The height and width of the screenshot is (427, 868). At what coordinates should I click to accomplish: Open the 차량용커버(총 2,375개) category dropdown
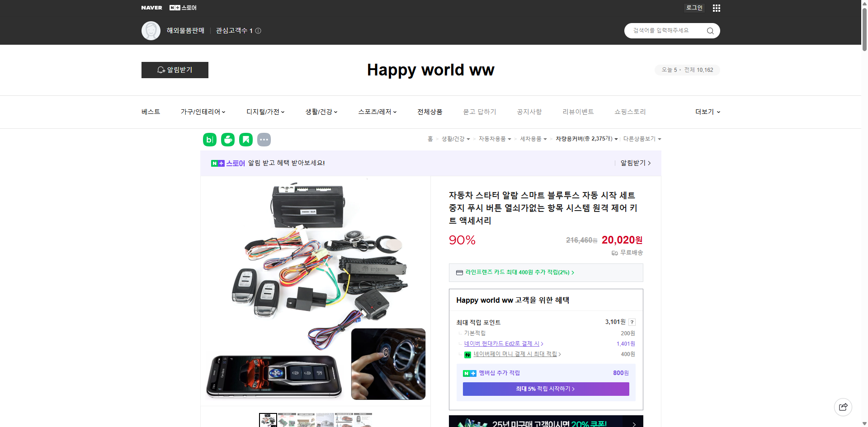586,139
